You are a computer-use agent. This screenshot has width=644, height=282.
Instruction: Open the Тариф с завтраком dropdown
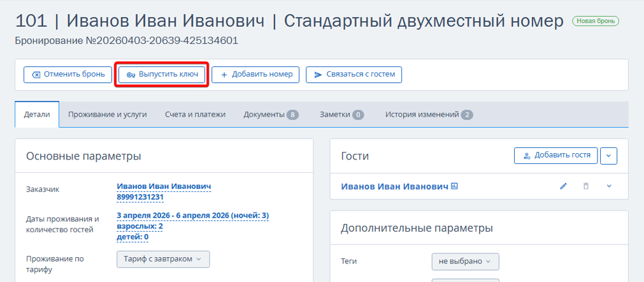[163, 259]
